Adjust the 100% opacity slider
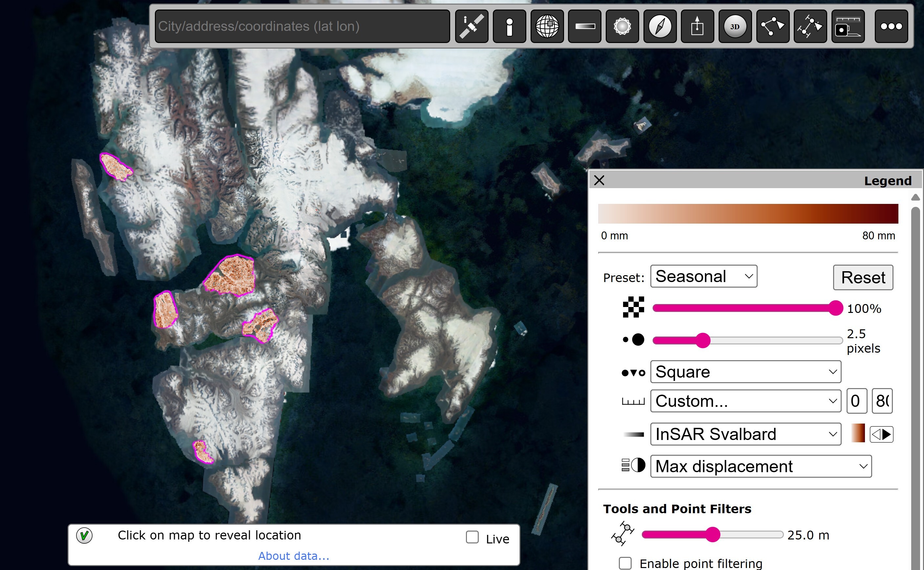The height and width of the screenshot is (570, 924). (x=748, y=308)
